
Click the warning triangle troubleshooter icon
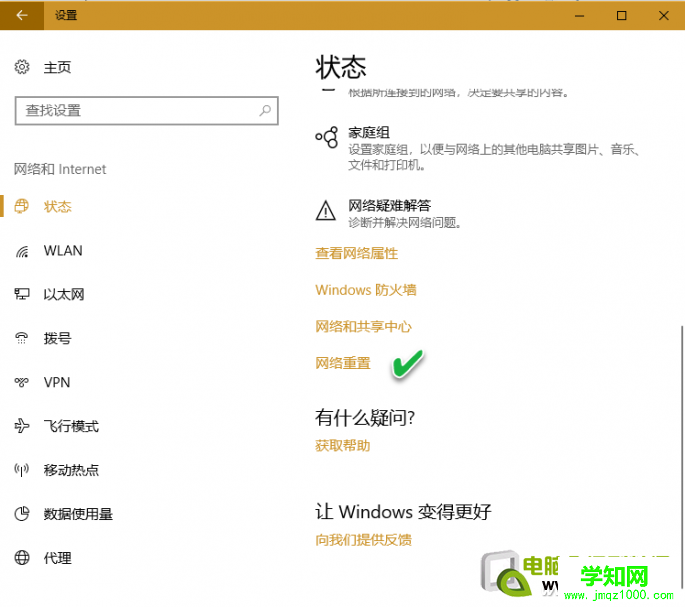coord(326,211)
